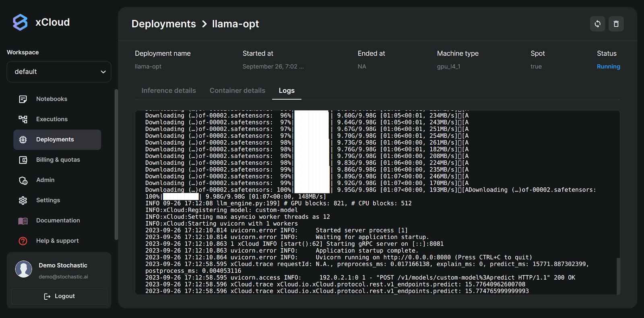Click the logs panel scrollbar
This screenshot has height=318, width=644.
tap(618, 276)
